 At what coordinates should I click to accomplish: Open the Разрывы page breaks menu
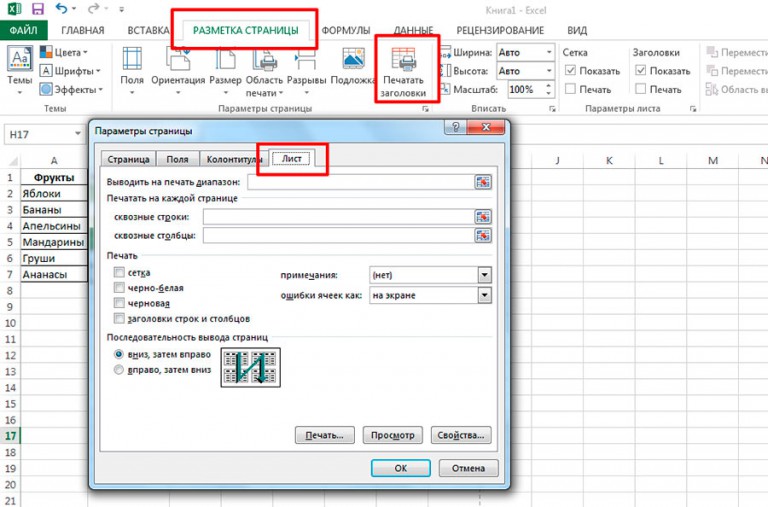[x=307, y=70]
